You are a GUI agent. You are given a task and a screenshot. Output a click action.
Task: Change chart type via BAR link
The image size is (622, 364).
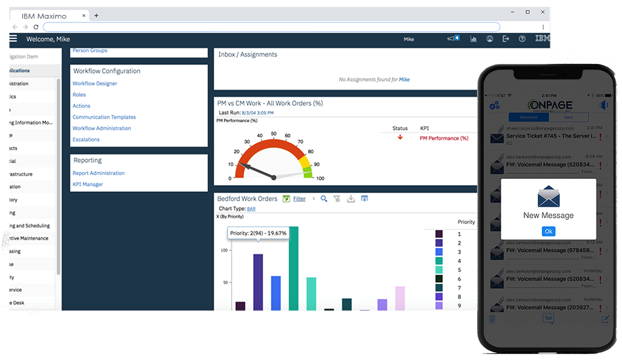[x=251, y=209]
